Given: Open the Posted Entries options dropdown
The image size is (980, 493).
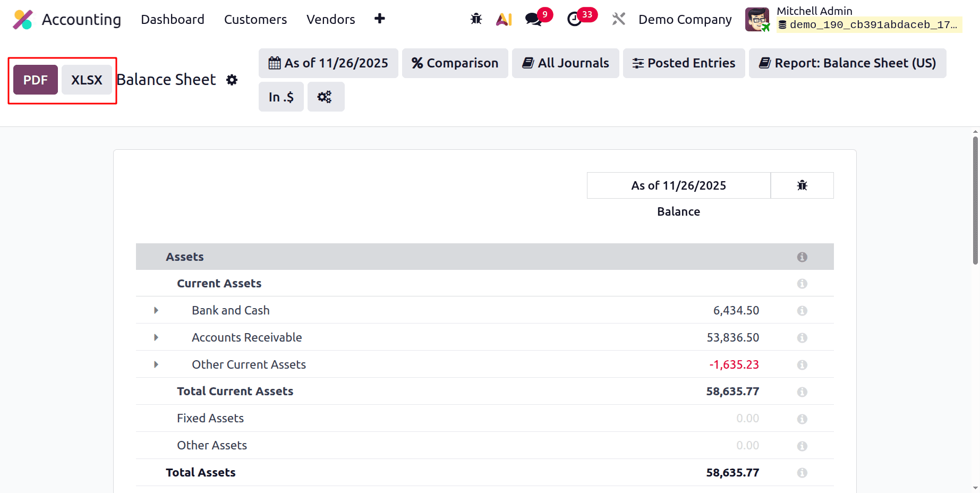Looking at the screenshot, I should coord(684,63).
